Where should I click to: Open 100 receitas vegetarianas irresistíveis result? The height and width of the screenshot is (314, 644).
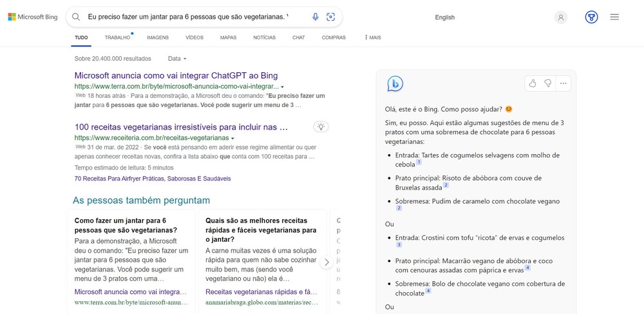[x=181, y=126]
